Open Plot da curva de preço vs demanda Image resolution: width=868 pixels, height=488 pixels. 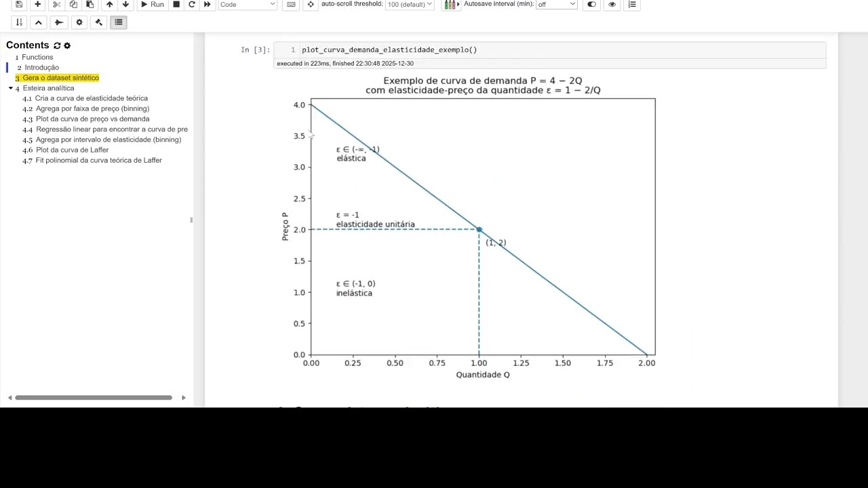tap(93, 119)
